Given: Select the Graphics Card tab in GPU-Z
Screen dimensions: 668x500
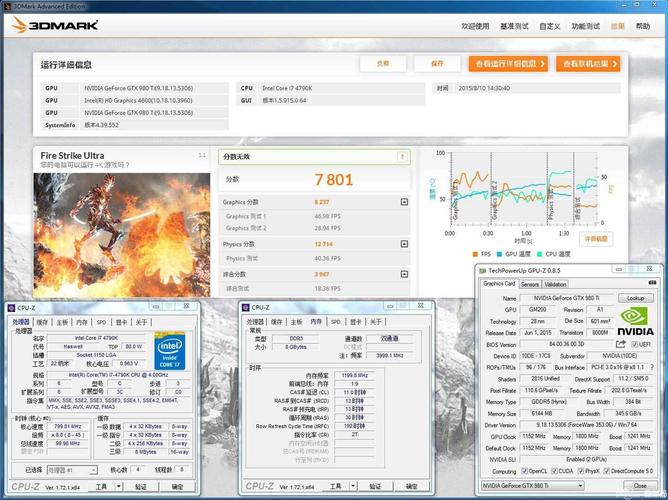Looking at the screenshot, I should pyautogui.click(x=499, y=284).
